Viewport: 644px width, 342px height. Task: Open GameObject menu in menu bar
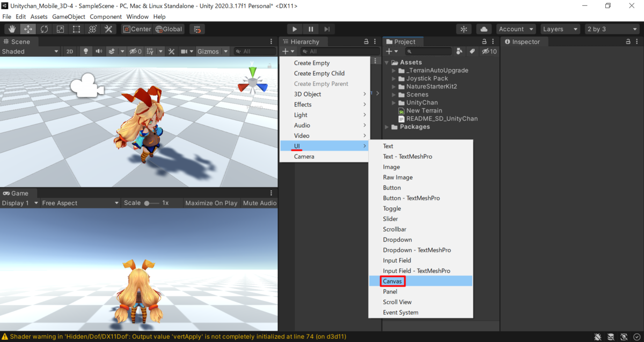coord(69,17)
